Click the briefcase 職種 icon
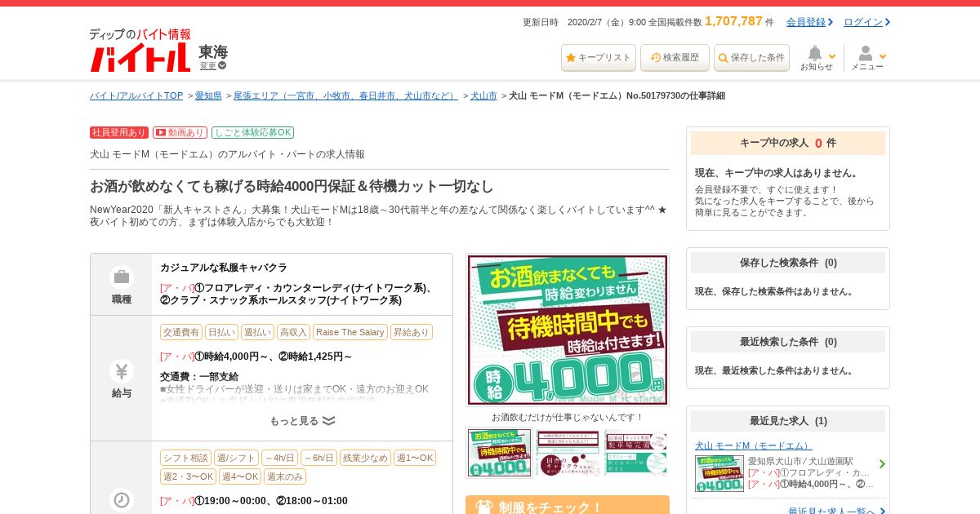The image size is (980, 514). pos(122,277)
